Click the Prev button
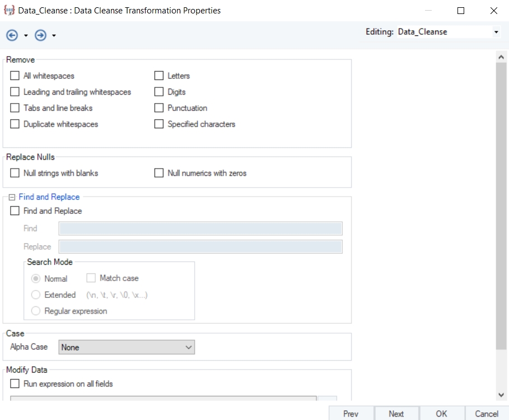The image size is (509, 420). pos(351,414)
